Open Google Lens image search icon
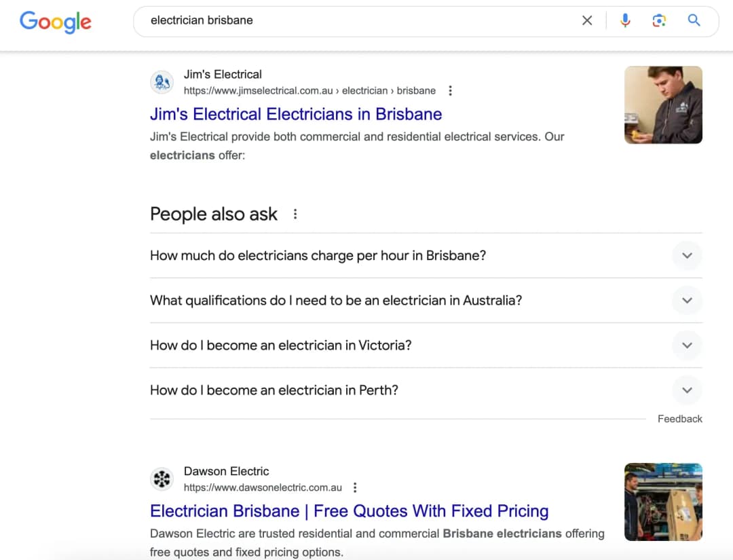Image resolution: width=733 pixels, height=560 pixels. click(659, 20)
